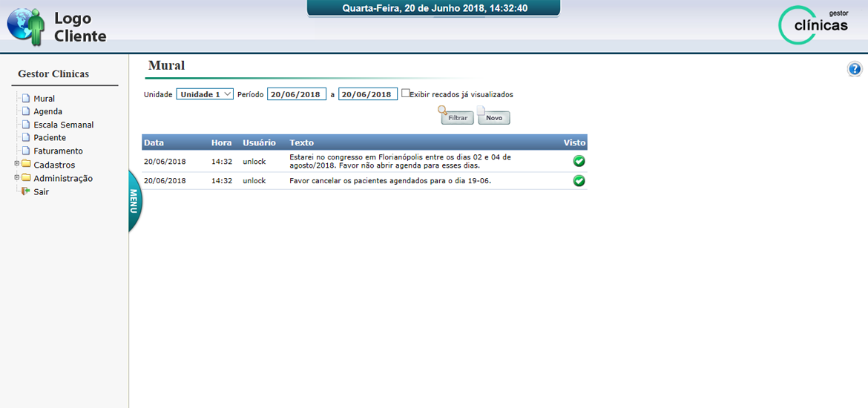Select Sair to log out

tap(42, 192)
